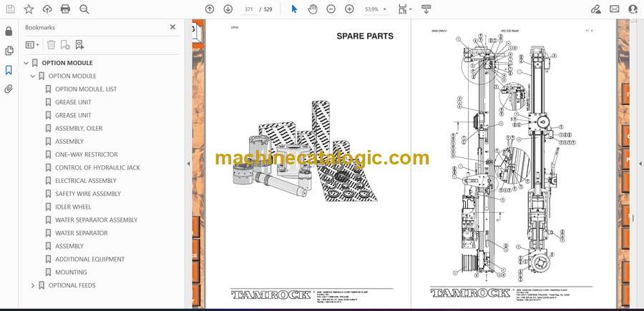Click the total page count 529
The height and width of the screenshot is (311, 644).
[268, 9]
